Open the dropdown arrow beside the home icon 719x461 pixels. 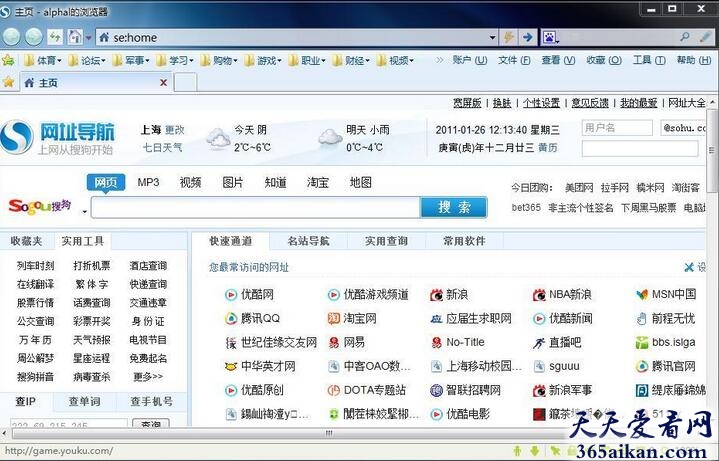88,37
